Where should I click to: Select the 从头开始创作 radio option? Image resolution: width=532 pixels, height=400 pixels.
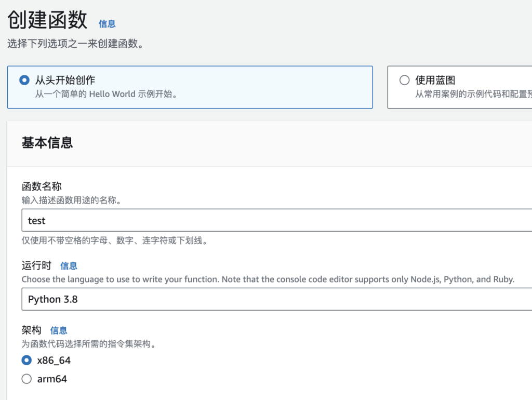[x=24, y=80]
